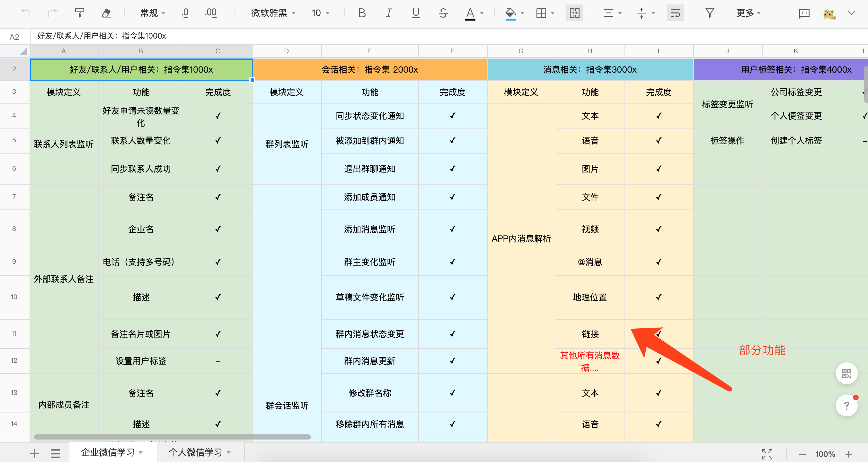Select the 其他所有消息数据 red text cell
This screenshot has height=462, width=868.
(x=590, y=361)
